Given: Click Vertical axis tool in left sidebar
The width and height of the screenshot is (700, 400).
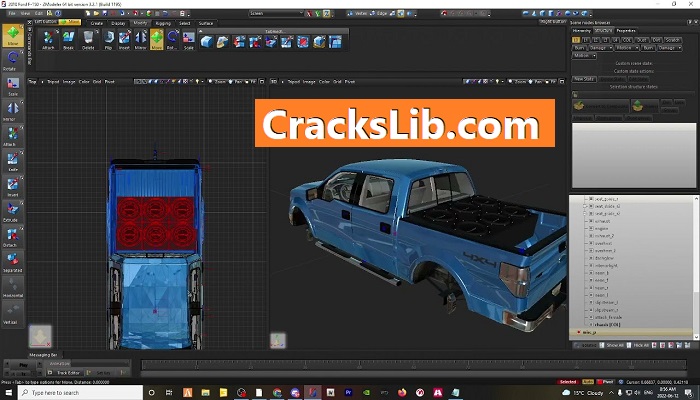Looking at the screenshot, I should click(x=12, y=312).
